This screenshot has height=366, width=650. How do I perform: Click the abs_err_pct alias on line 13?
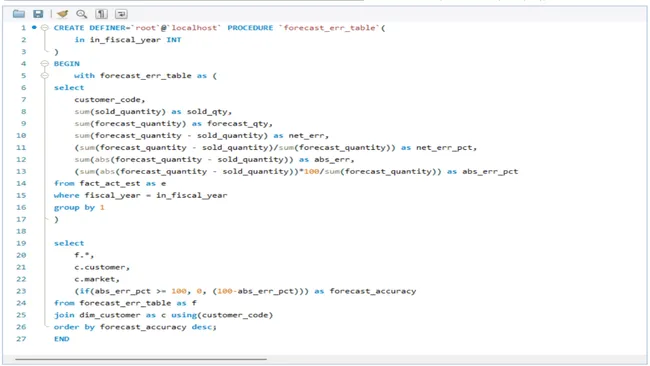click(490, 172)
